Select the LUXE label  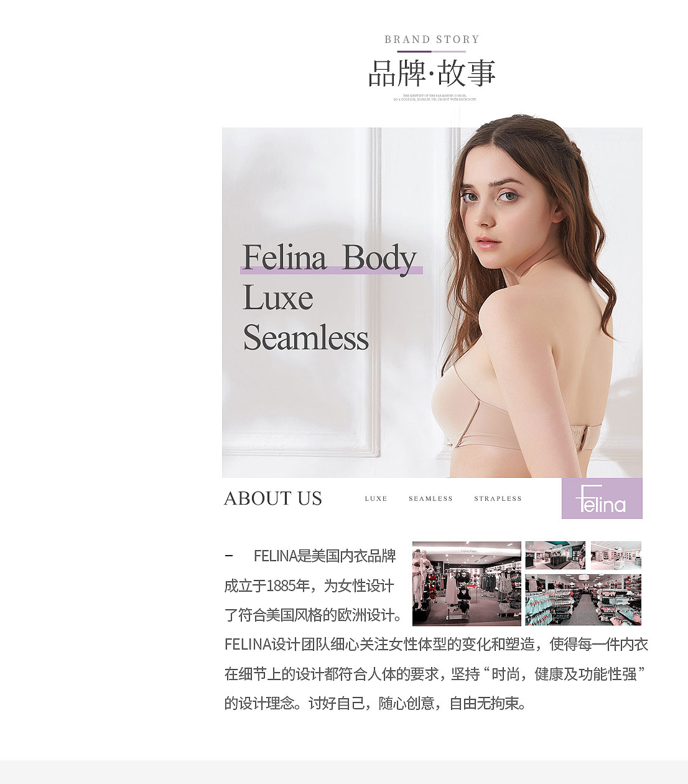pyautogui.click(x=376, y=498)
